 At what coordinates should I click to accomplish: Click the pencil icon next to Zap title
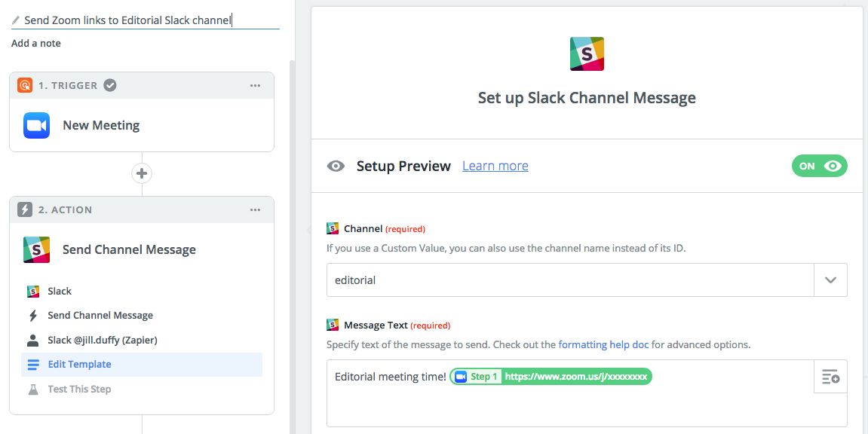pyautogui.click(x=16, y=20)
